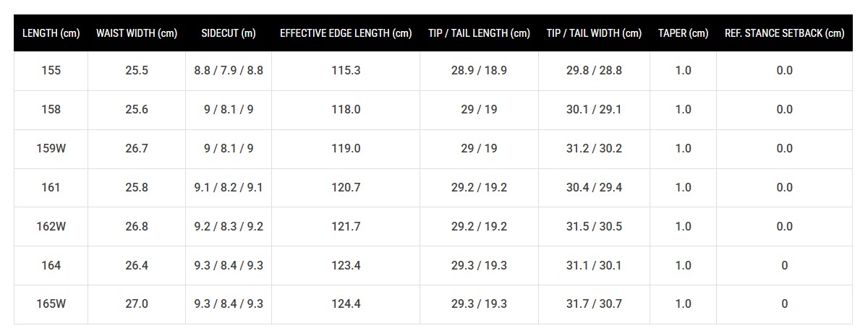868x336 pixels.
Task: Select effective edge length value 124.4
Action: 346,304
